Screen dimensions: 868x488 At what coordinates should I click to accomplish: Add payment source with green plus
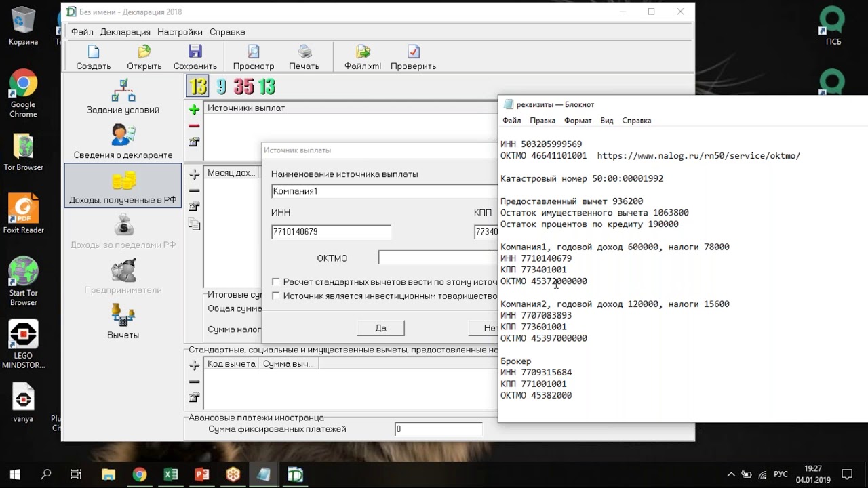coord(194,110)
